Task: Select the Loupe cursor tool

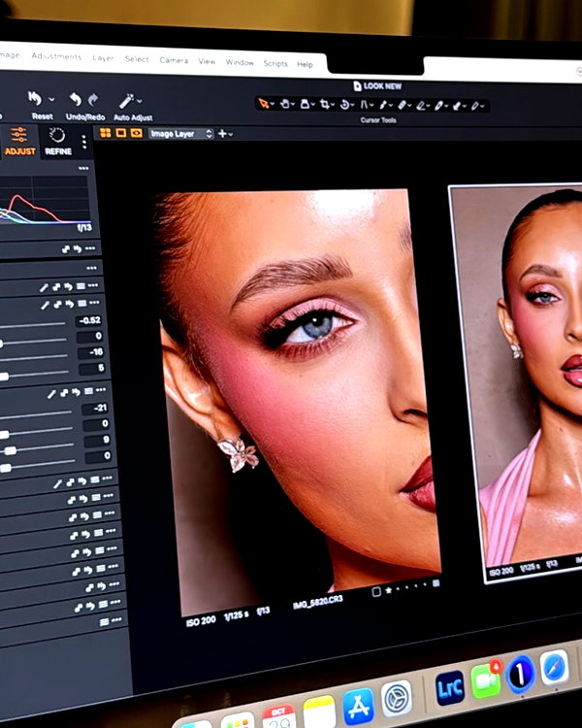Action: click(305, 104)
